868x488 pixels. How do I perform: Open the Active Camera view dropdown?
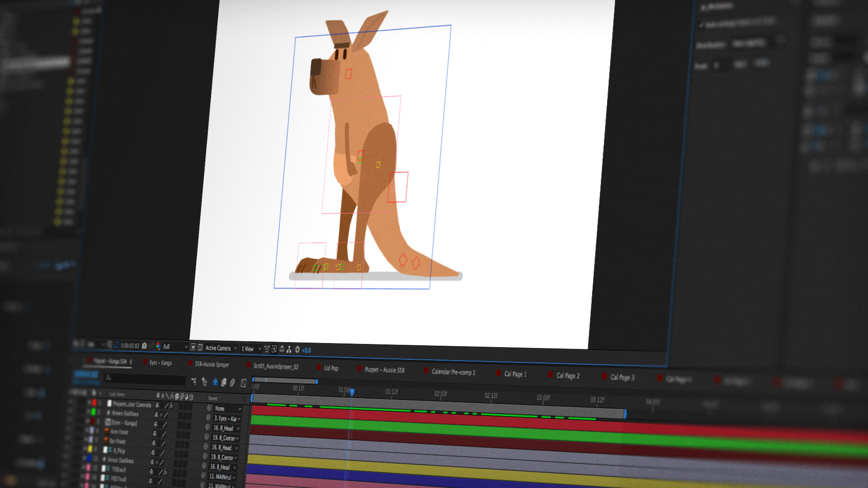pyautogui.click(x=221, y=348)
